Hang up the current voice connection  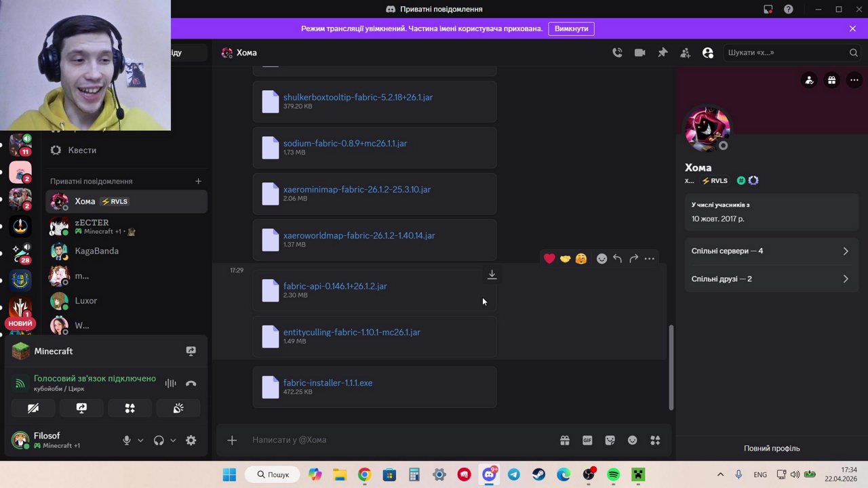(x=191, y=384)
